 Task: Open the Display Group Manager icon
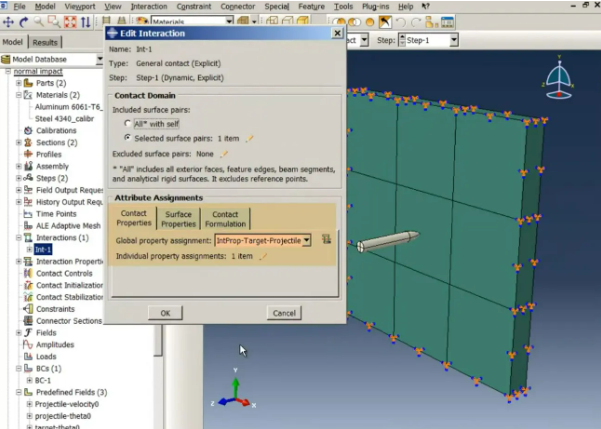[431, 22]
